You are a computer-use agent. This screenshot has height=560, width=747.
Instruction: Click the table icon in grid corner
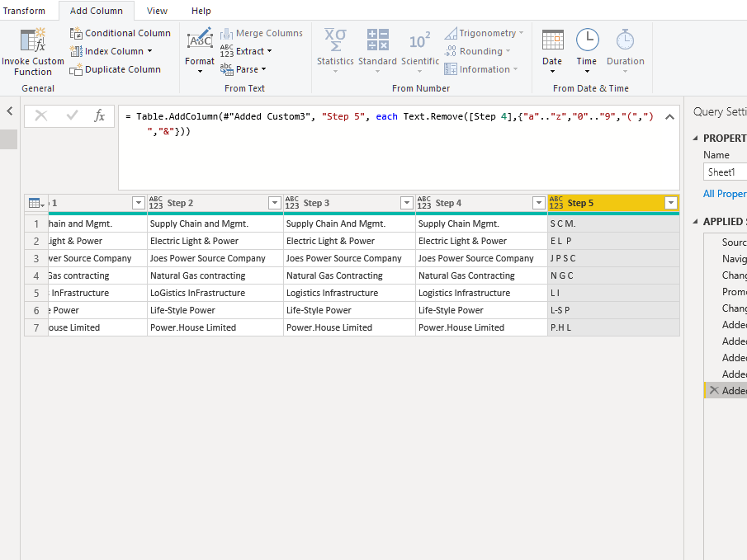[35, 203]
